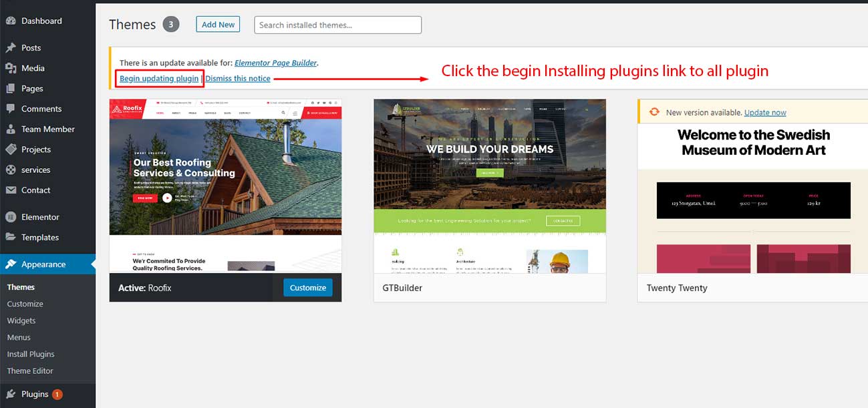Open the Widgets submenu item
This screenshot has width=868, height=408.
(21, 321)
